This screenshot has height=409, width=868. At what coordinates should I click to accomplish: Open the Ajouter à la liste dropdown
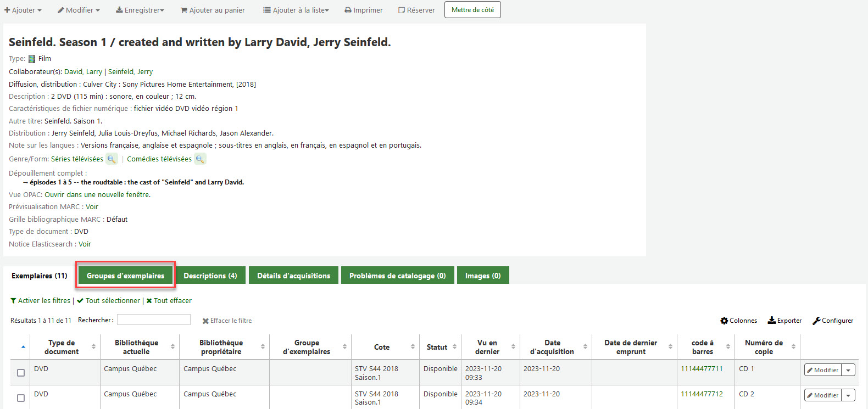pyautogui.click(x=296, y=10)
